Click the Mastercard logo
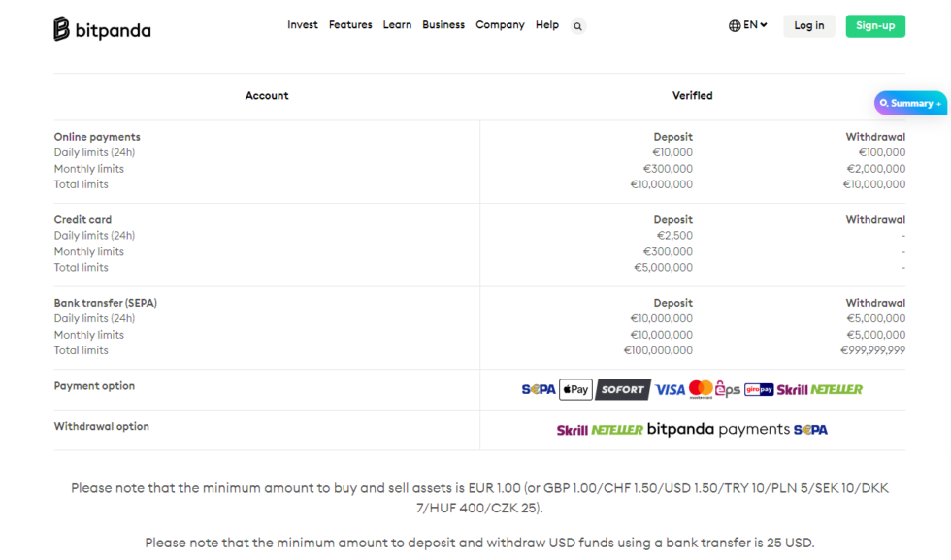Screen dimensions: 951x560 click(x=701, y=389)
